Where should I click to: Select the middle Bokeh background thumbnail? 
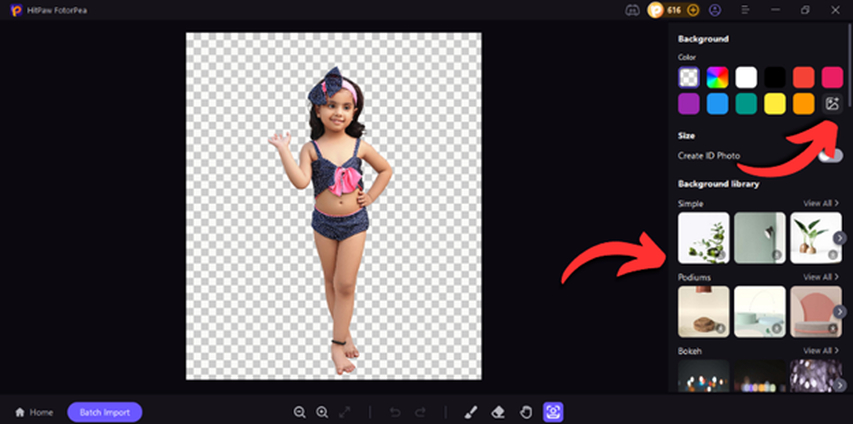pos(760,376)
